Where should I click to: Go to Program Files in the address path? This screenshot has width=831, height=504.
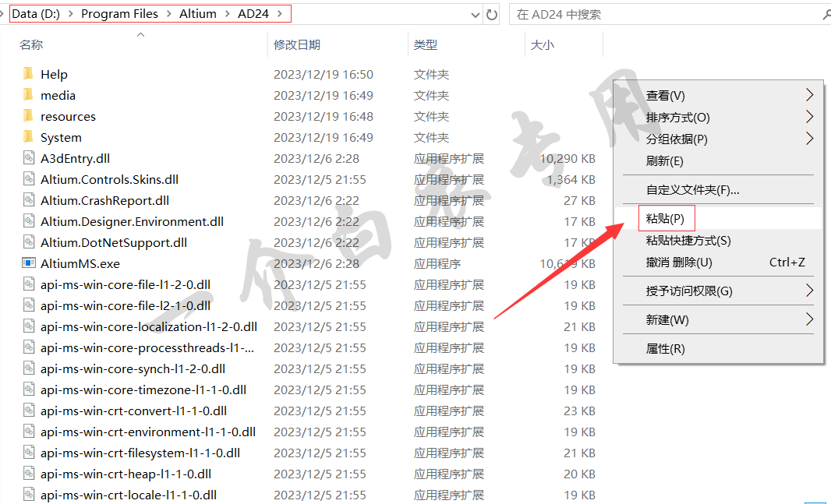[x=119, y=14]
